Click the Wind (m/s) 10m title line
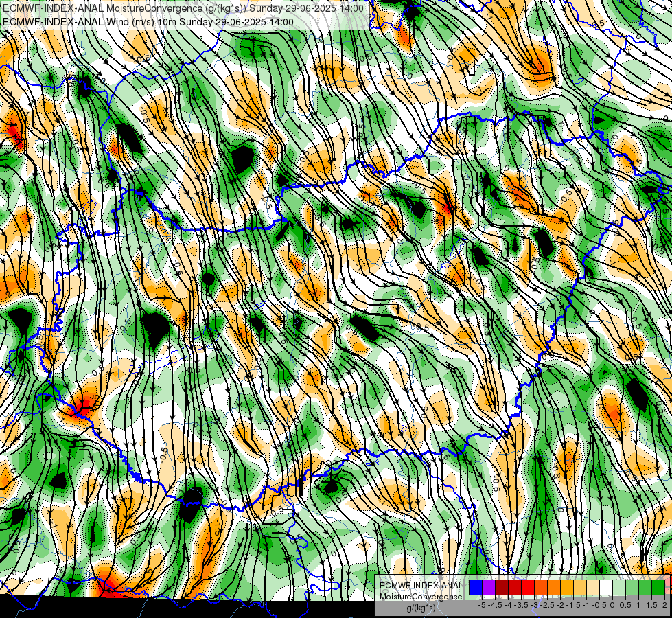Image resolution: width=672 pixels, height=618 pixels. [x=148, y=22]
